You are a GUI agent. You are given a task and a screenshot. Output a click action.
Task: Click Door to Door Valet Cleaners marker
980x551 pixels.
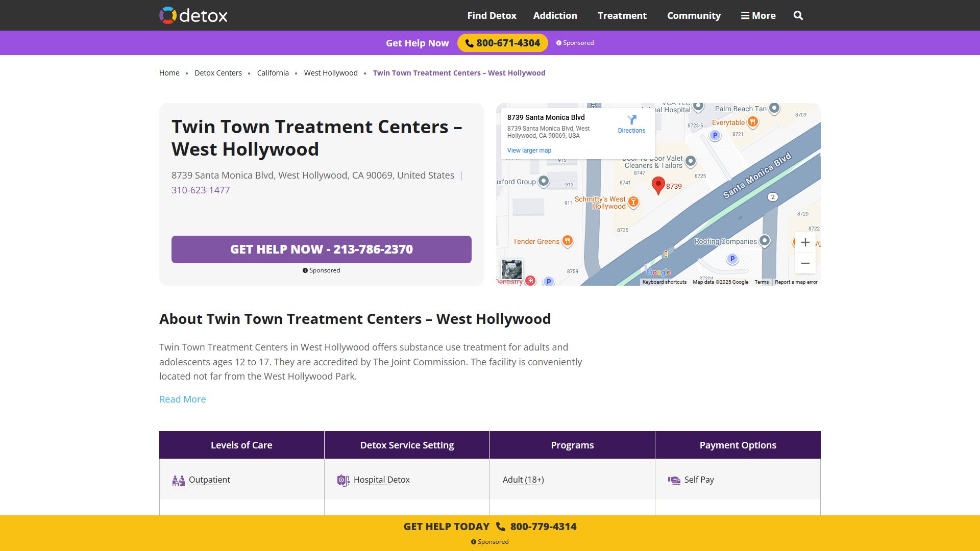691,161
